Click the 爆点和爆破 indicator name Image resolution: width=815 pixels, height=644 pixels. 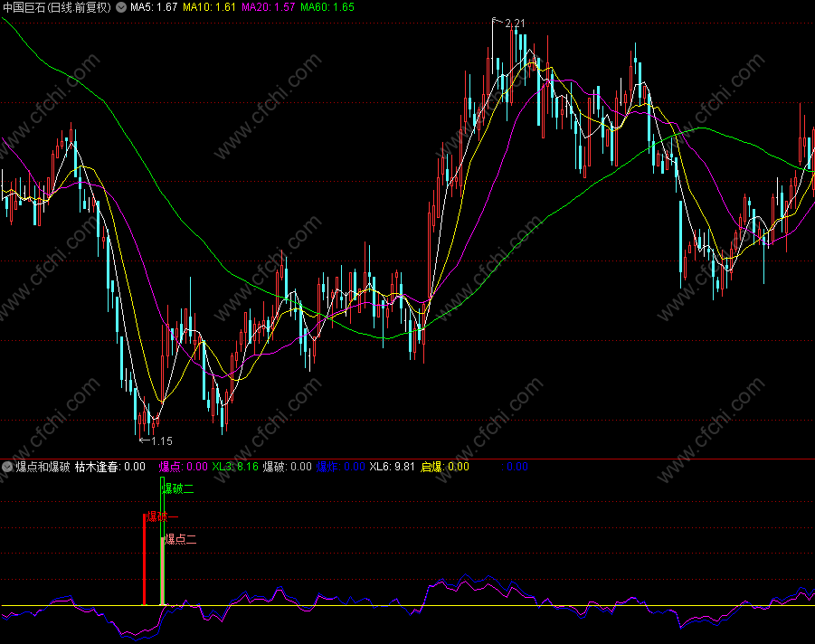pos(43,467)
